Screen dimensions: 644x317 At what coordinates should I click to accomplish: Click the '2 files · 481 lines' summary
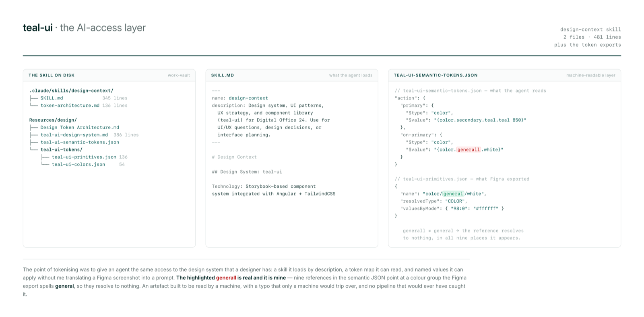(x=592, y=37)
